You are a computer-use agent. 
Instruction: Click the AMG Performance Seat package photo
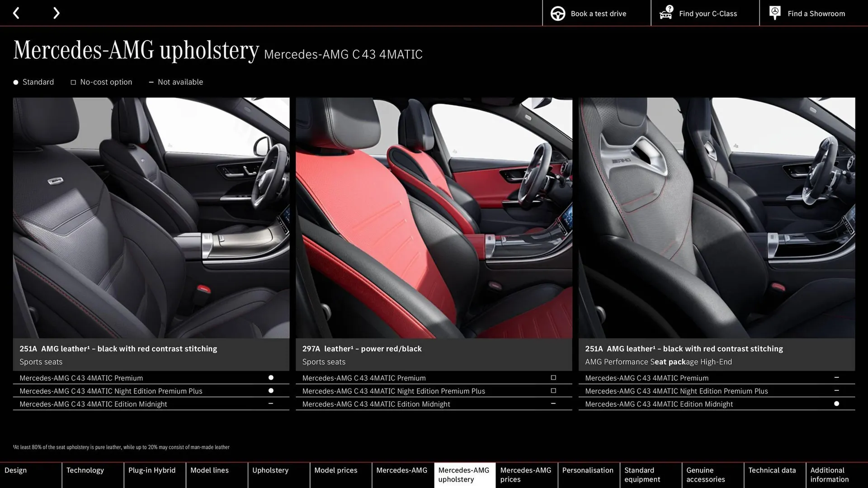[x=716, y=217]
